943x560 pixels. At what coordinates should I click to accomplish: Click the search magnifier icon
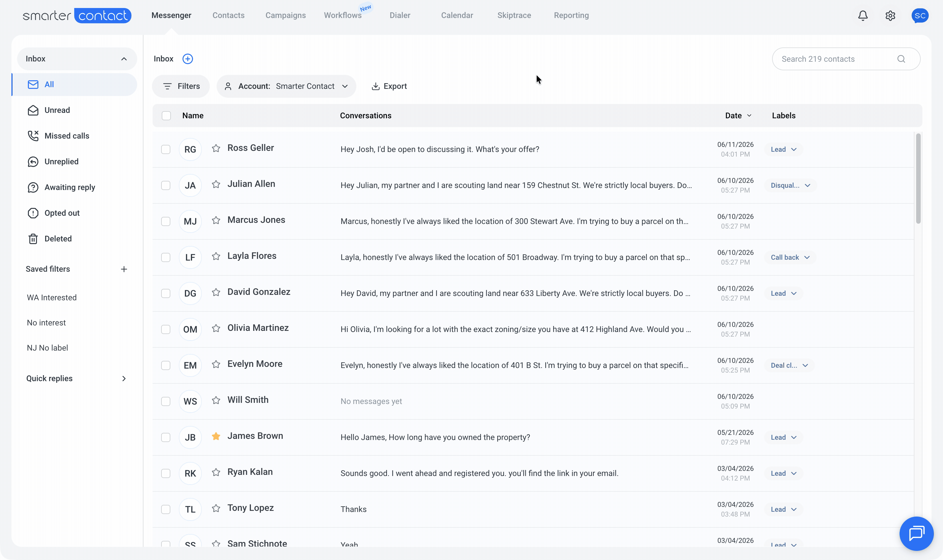901,59
